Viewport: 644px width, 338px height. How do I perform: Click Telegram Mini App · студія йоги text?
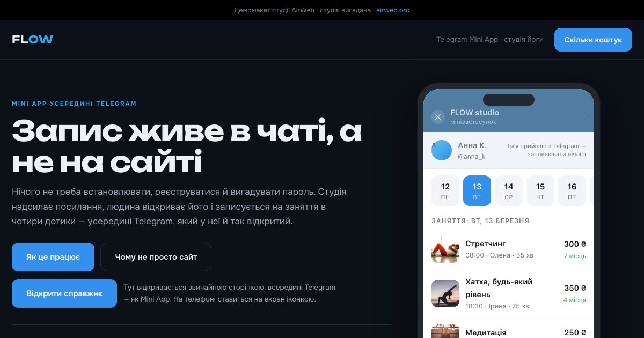489,40
